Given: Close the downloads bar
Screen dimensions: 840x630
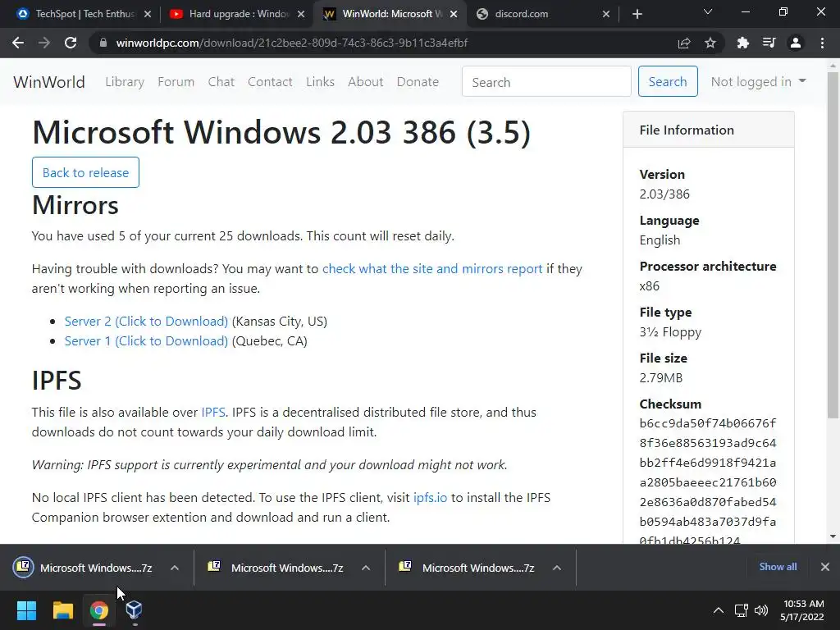Looking at the screenshot, I should point(825,567).
